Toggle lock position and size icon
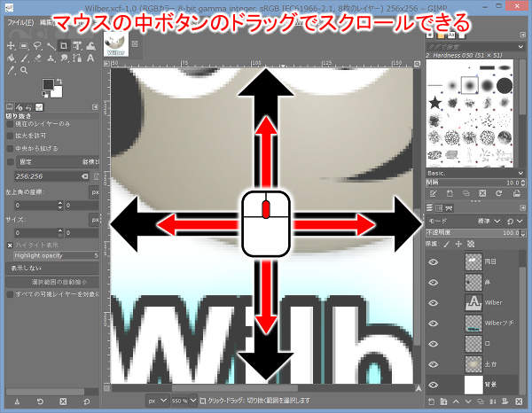Image resolution: width=532 pixels, height=413 pixels. [x=458, y=244]
